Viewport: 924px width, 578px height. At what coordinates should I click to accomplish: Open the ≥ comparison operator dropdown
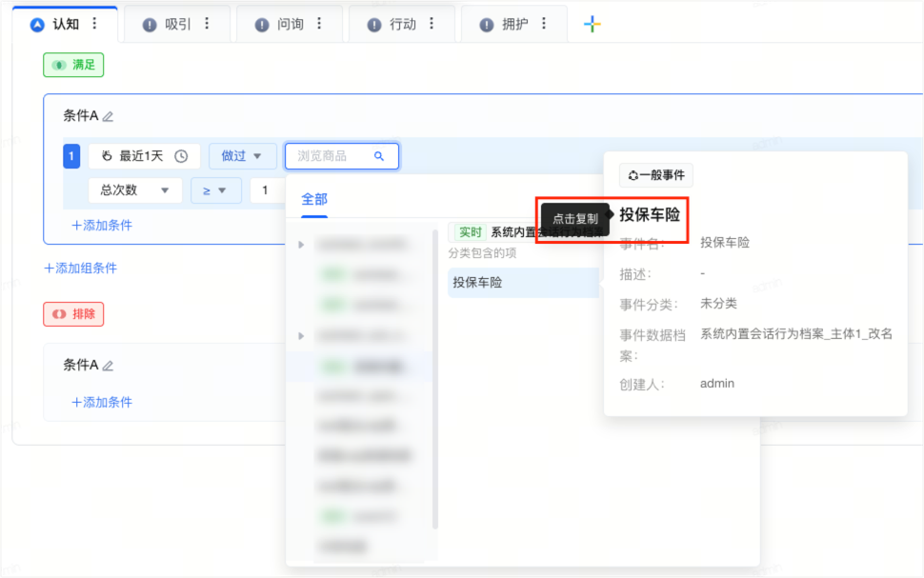click(x=215, y=190)
